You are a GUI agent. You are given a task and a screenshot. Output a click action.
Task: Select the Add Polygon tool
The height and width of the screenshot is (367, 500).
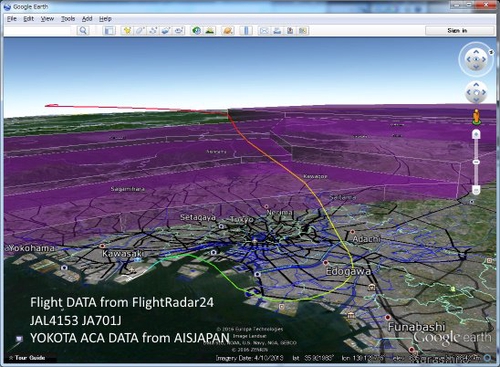pyautogui.click(x=140, y=31)
